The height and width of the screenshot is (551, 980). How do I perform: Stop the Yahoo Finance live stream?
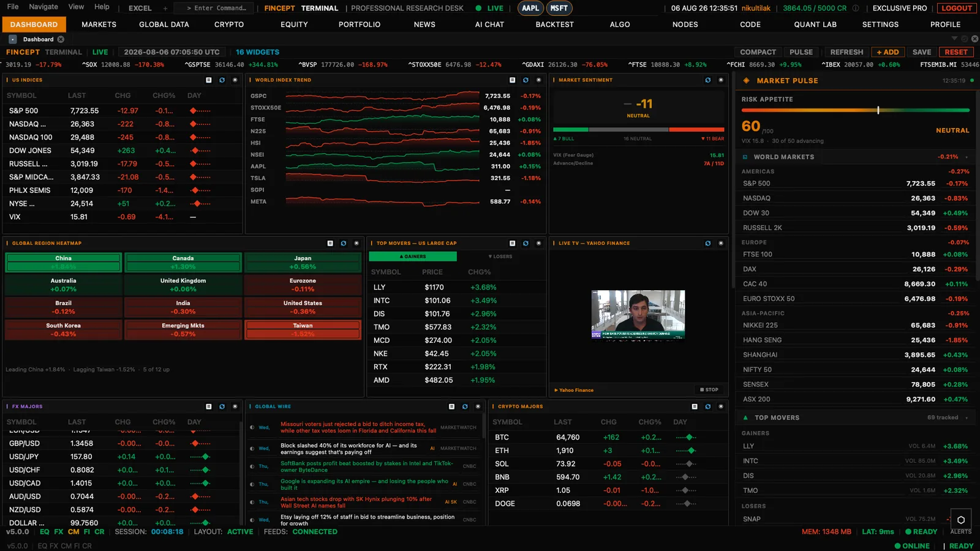pos(709,390)
